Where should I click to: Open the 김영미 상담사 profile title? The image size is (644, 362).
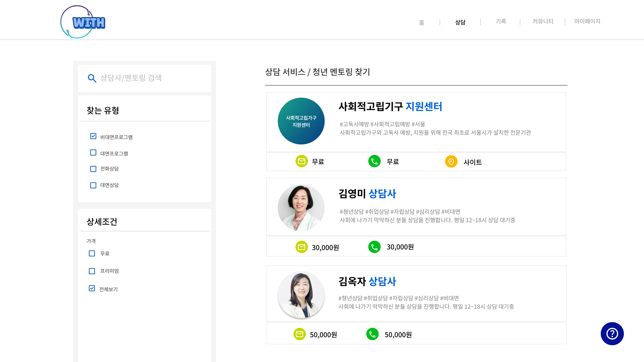tap(367, 194)
